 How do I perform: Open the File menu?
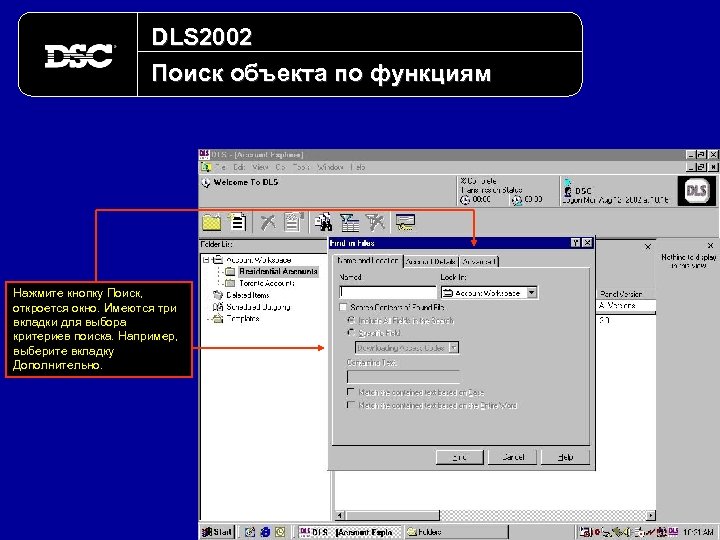click(x=220, y=167)
